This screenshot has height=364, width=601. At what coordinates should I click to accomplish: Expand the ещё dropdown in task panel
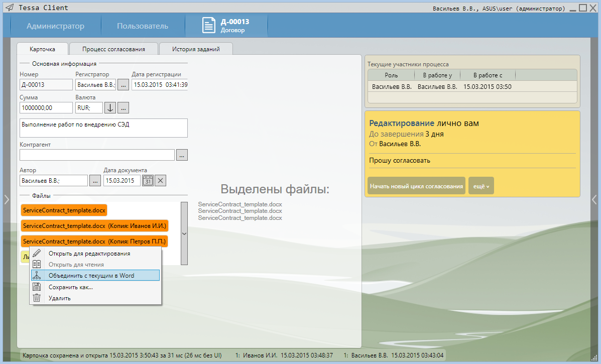[480, 186]
